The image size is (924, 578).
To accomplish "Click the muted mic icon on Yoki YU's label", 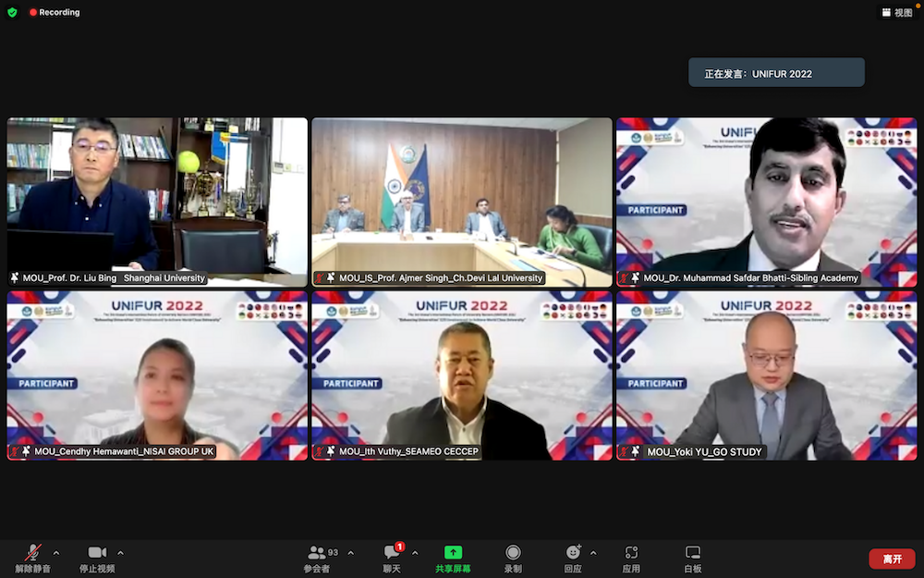I will pyautogui.click(x=624, y=451).
